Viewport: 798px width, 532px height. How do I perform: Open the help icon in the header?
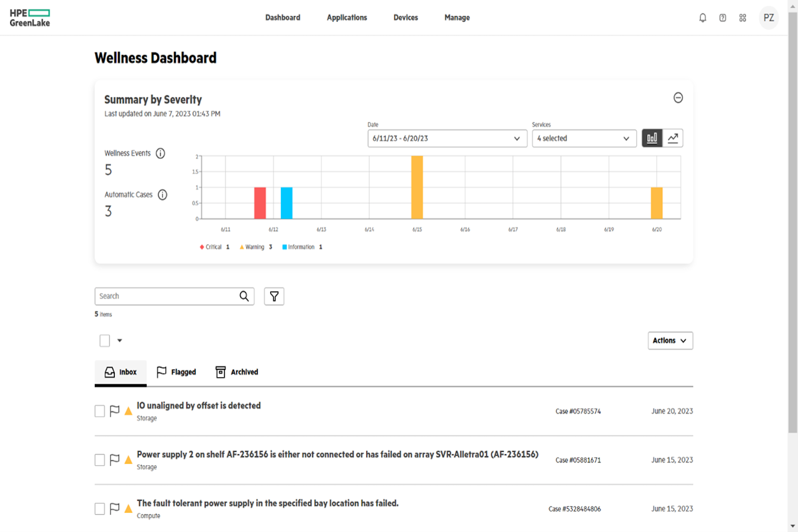coord(723,17)
